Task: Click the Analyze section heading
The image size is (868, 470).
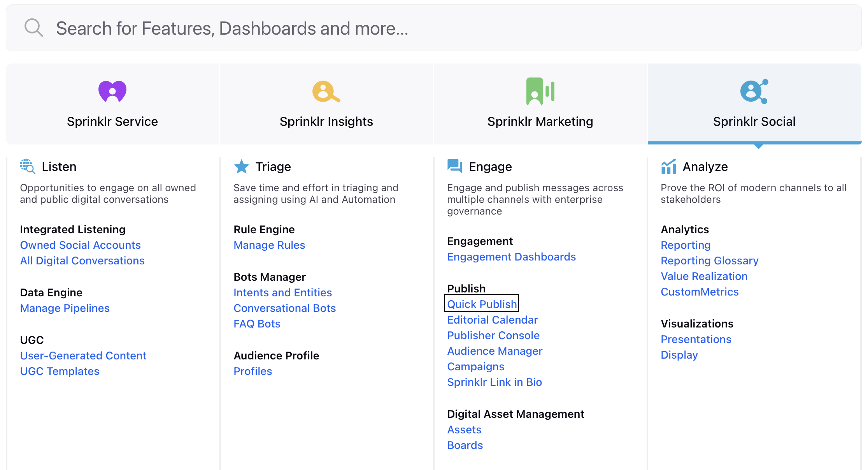Action: click(705, 166)
